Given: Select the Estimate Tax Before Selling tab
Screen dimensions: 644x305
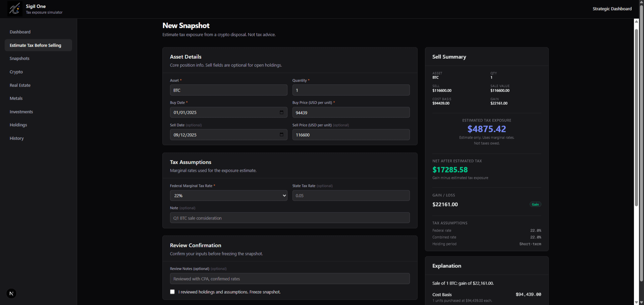Looking at the screenshot, I should [36, 45].
